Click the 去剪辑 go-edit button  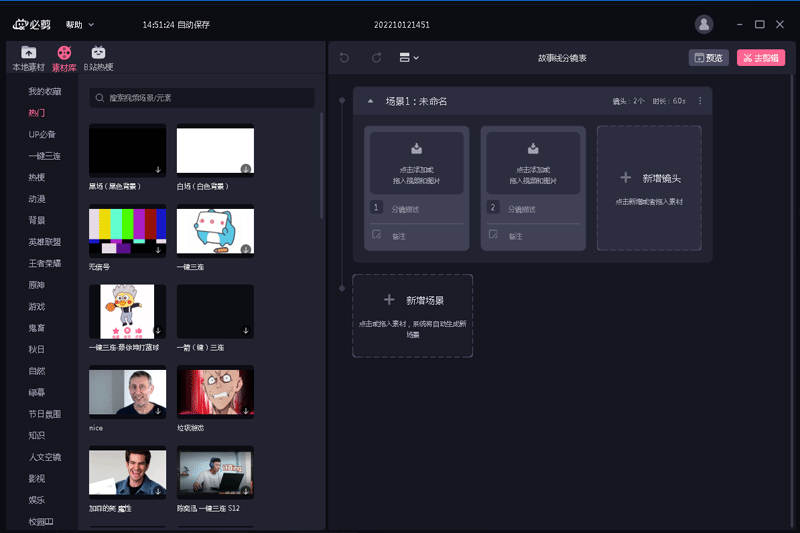click(761, 58)
